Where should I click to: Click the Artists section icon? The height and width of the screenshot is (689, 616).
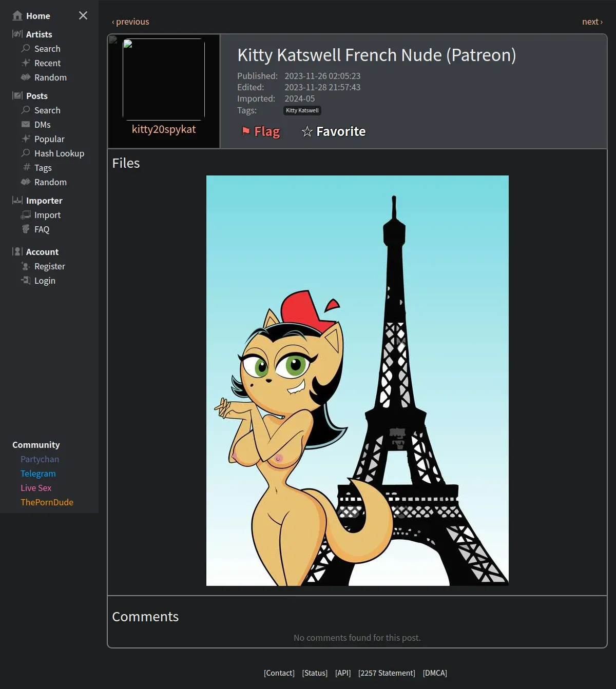(17, 34)
